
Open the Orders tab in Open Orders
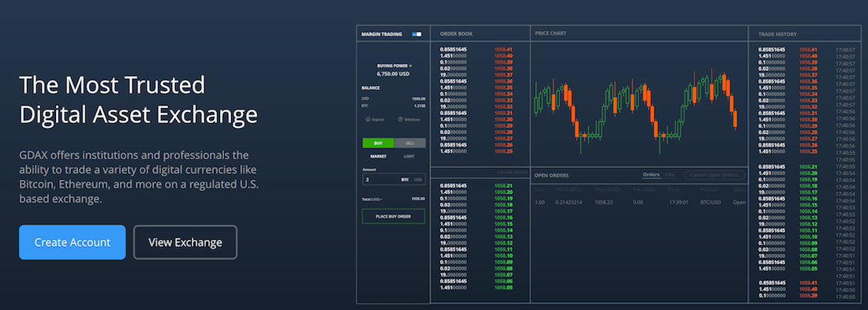coord(651,175)
